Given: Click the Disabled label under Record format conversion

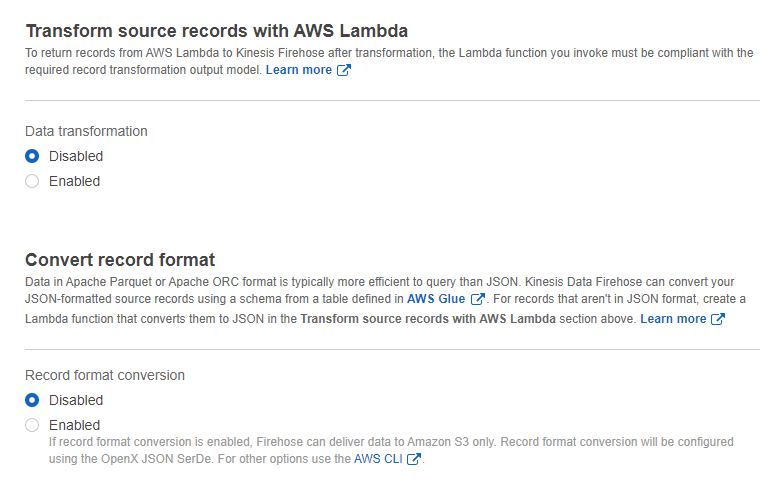Looking at the screenshot, I should click(76, 400).
